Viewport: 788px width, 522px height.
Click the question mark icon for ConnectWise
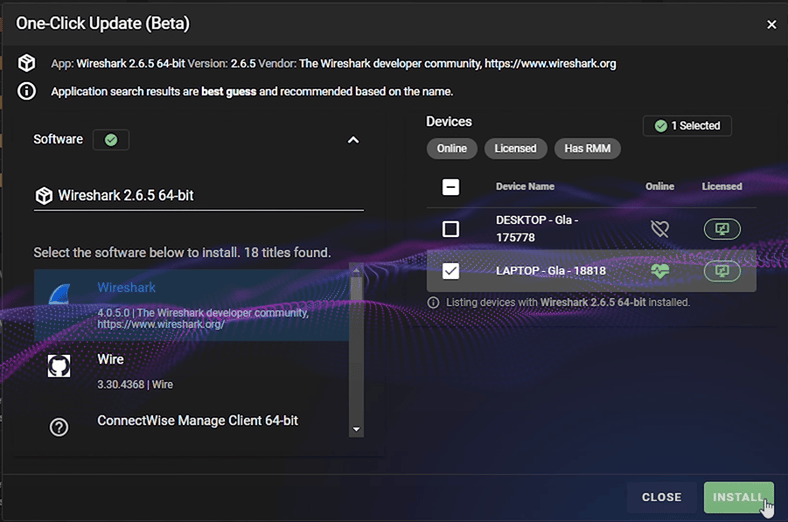click(x=59, y=427)
